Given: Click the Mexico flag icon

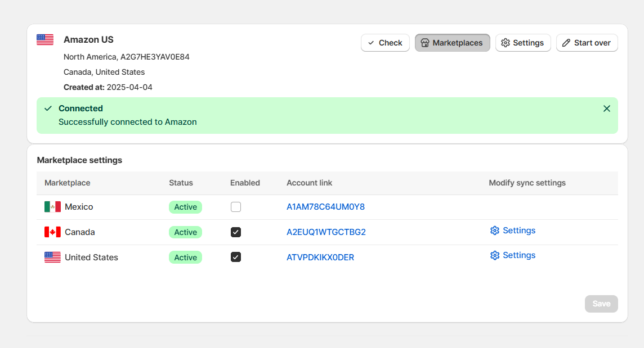Looking at the screenshot, I should pos(52,207).
